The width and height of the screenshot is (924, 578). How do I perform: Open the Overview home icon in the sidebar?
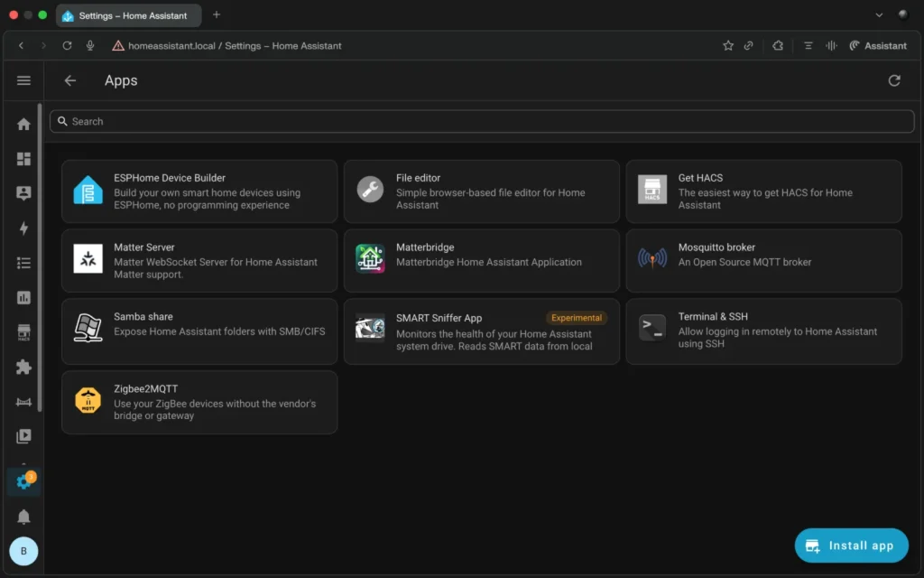click(x=23, y=124)
